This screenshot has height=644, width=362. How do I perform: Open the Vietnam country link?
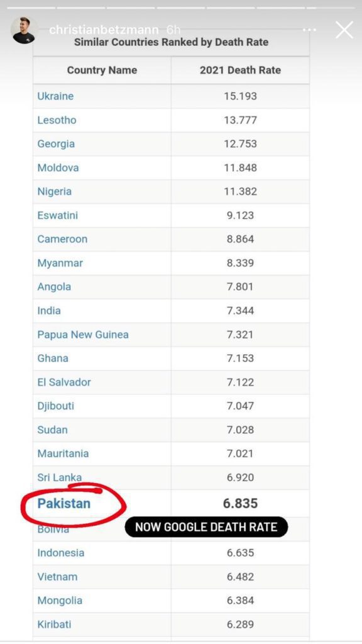(57, 577)
